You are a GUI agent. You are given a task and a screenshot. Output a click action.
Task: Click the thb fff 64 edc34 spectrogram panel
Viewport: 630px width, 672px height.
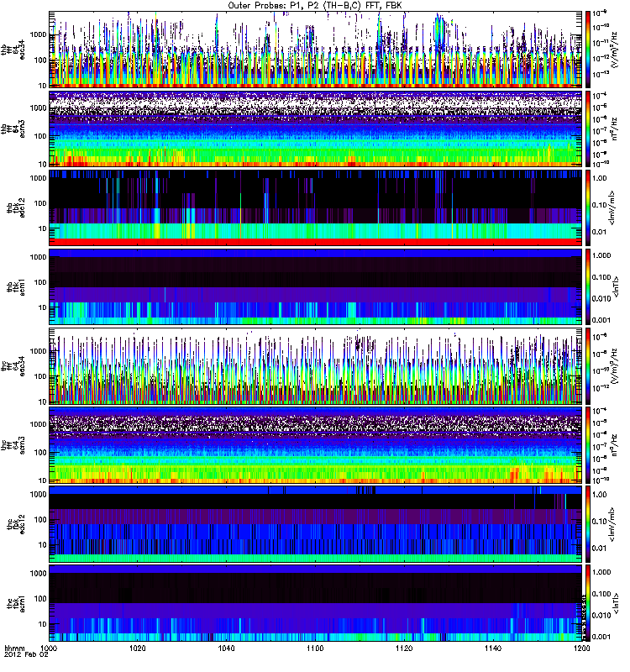pos(315,50)
